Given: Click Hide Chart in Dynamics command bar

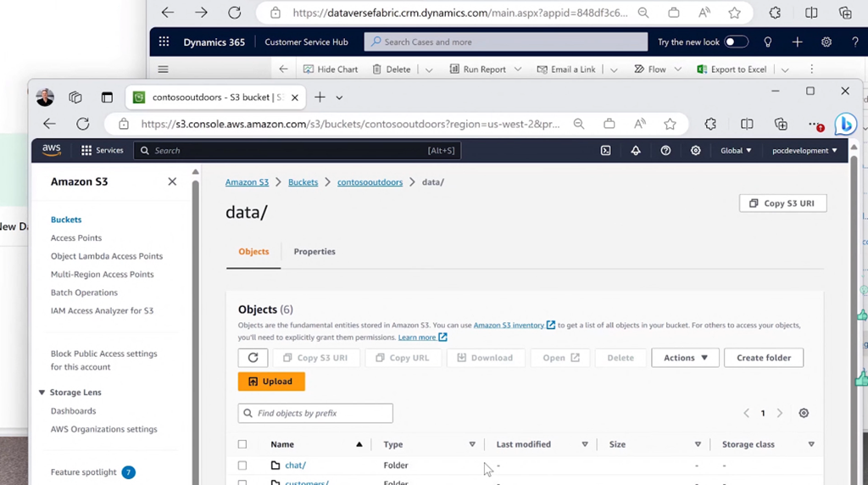Looking at the screenshot, I should [x=331, y=70].
